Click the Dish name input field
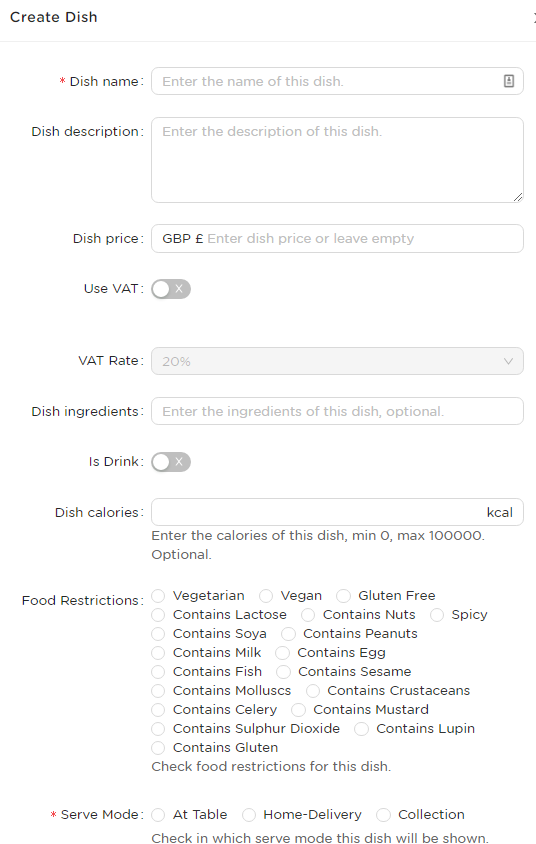The height and width of the screenshot is (844, 536). coord(337,81)
